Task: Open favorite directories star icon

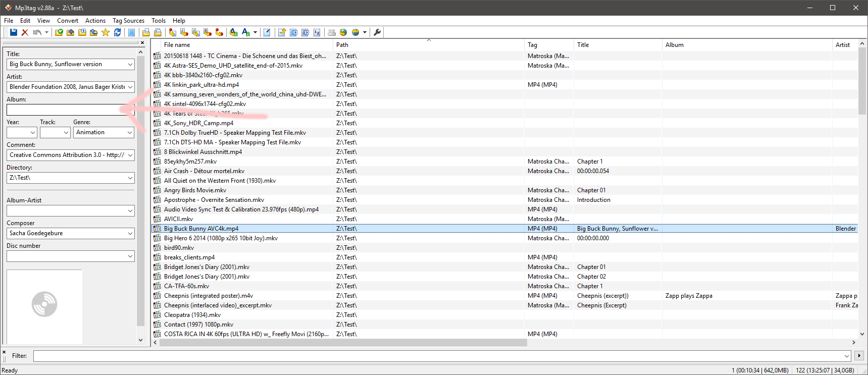Action: point(106,32)
